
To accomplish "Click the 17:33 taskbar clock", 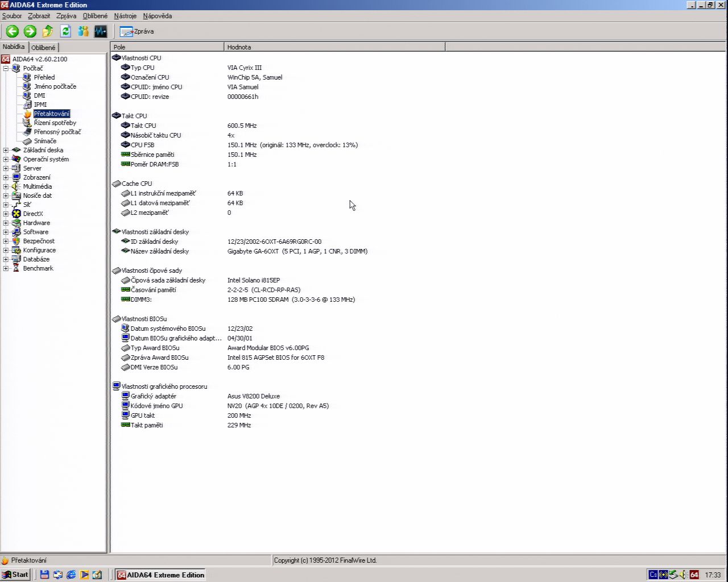I will (x=713, y=575).
